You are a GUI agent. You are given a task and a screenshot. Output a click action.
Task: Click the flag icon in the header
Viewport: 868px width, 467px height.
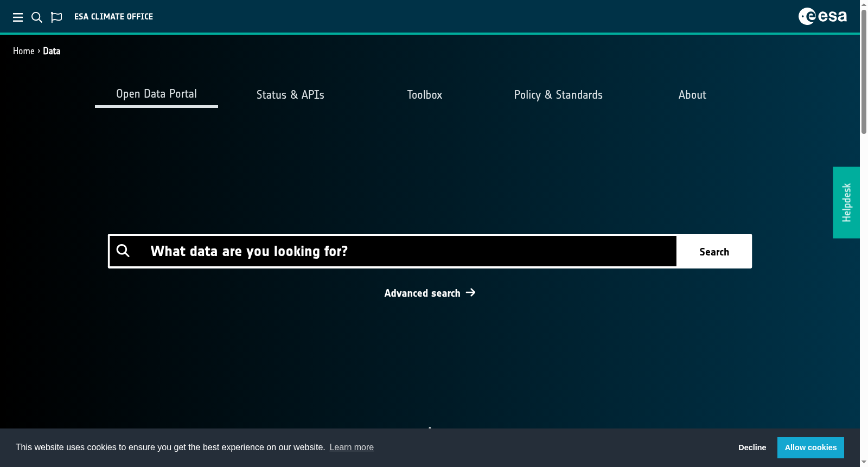[56, 17]
